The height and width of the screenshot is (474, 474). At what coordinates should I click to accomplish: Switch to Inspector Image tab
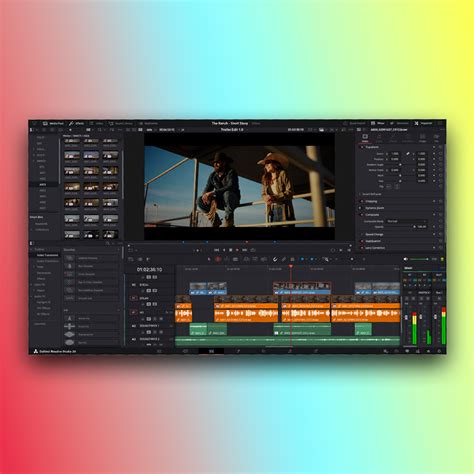tap(422, 138)
